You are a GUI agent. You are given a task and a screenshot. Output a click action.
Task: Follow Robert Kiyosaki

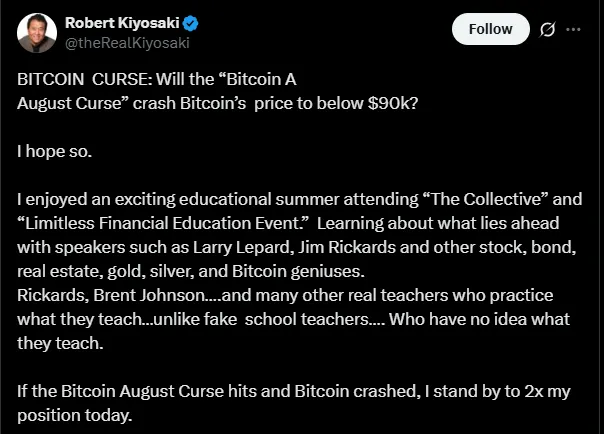(490, 29)
